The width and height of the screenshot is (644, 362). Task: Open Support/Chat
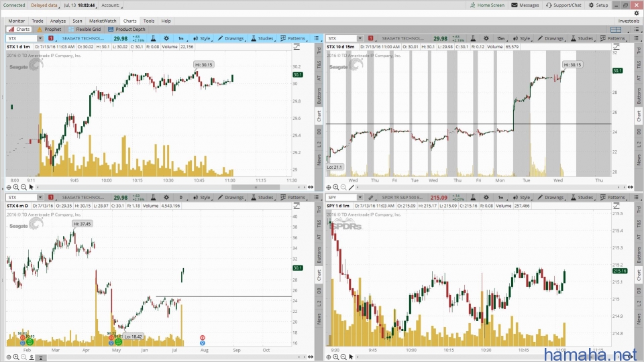tap(563, 5)
